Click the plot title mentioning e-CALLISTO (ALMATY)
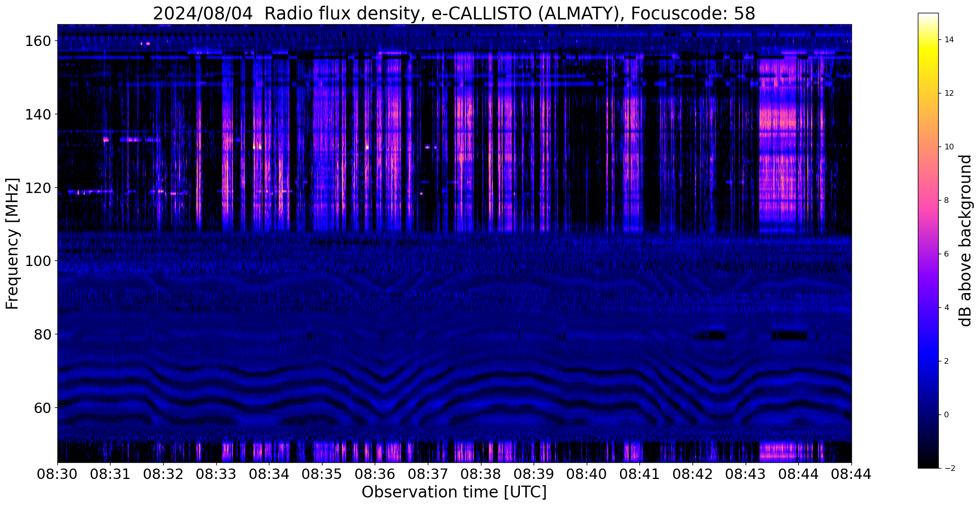980x506 pixels. [454, 13]
